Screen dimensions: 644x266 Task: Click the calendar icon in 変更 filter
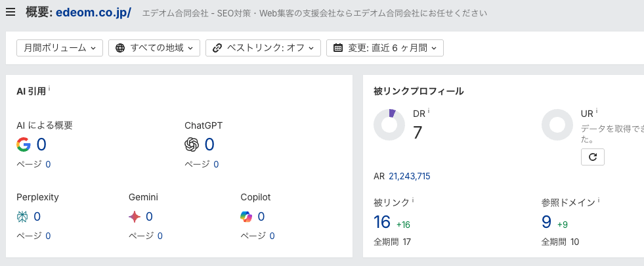point(337,48)
